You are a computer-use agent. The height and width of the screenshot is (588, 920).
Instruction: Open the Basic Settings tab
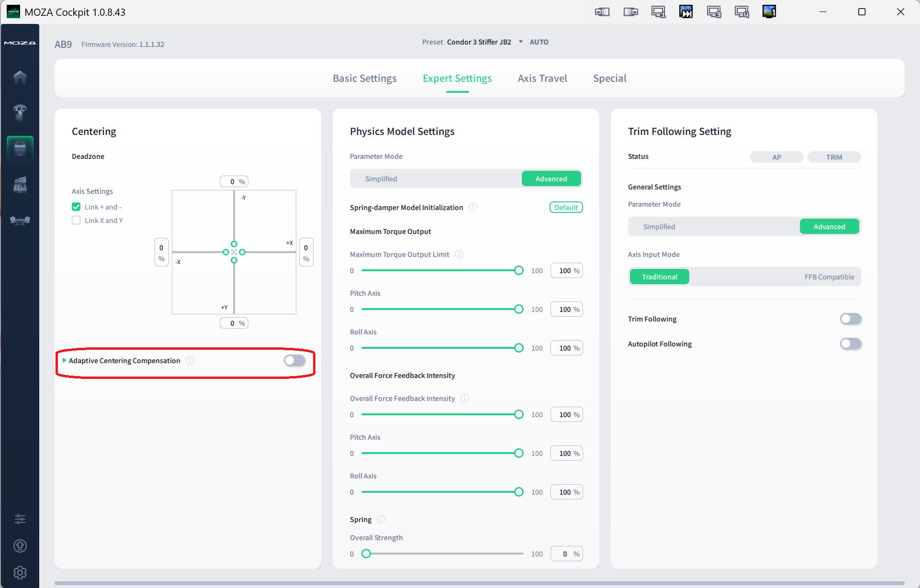[365, 78]
